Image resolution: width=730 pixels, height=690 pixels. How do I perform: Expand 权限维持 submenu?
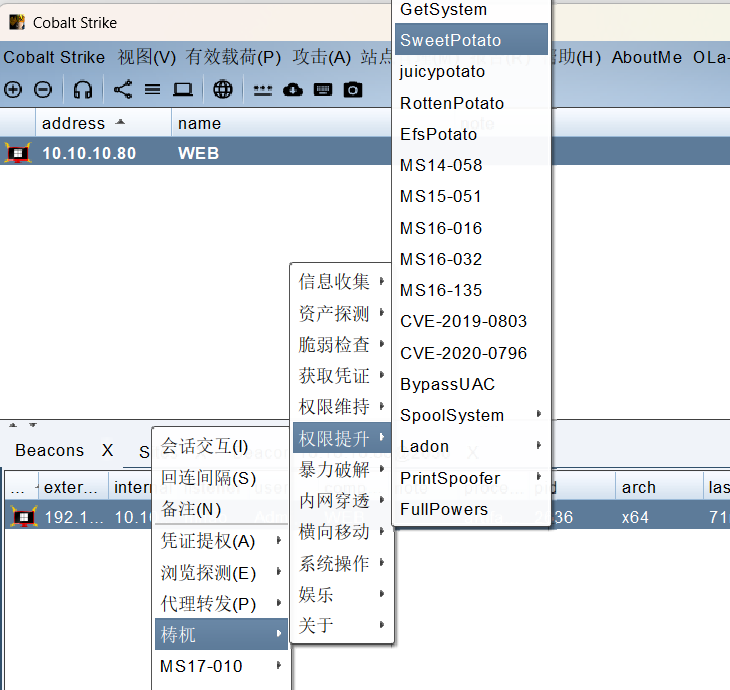point(342,406)
